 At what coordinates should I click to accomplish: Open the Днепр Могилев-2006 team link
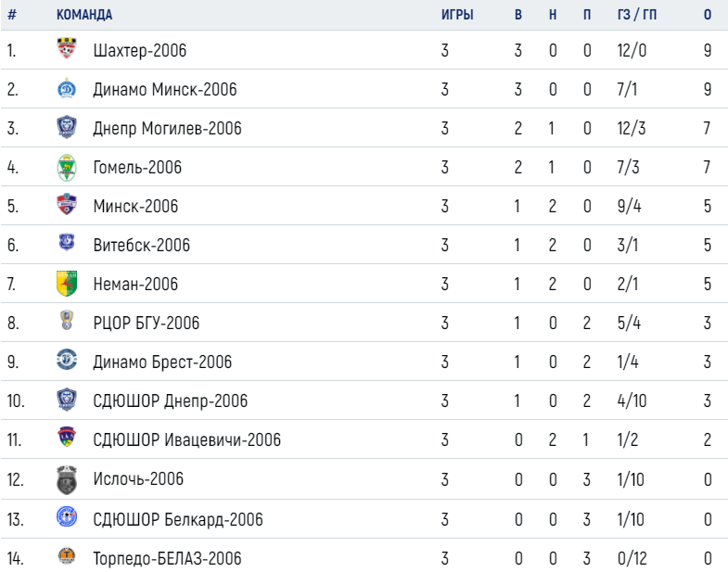click(x=167, y=129)
